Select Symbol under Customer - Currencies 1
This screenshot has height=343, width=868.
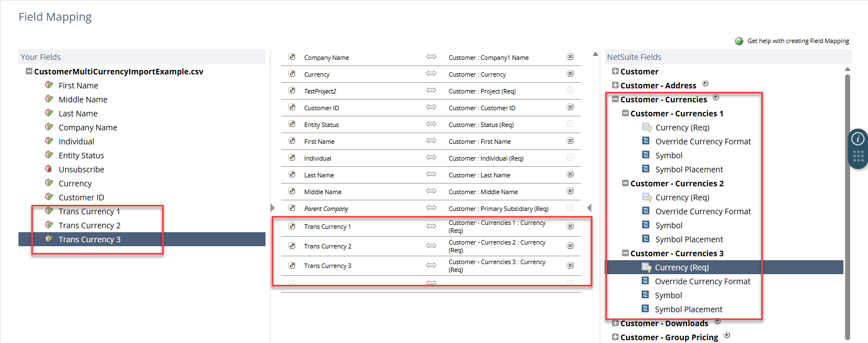click(x=669, y=156)
